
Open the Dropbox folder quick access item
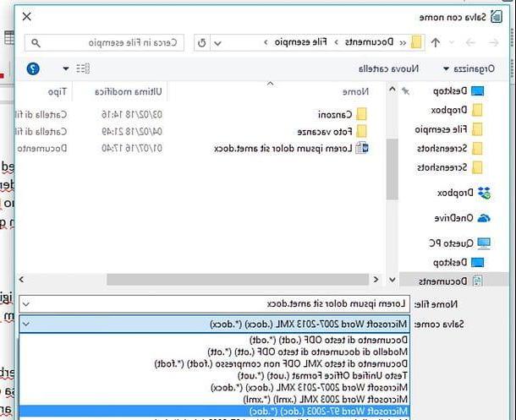(457, 110)
